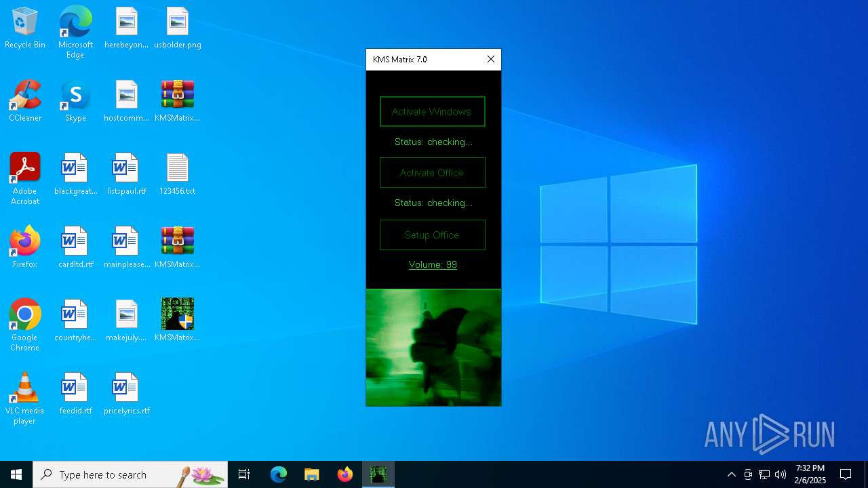
Task: Open the speaker volume tray icon
Action: tap(781, 474)
